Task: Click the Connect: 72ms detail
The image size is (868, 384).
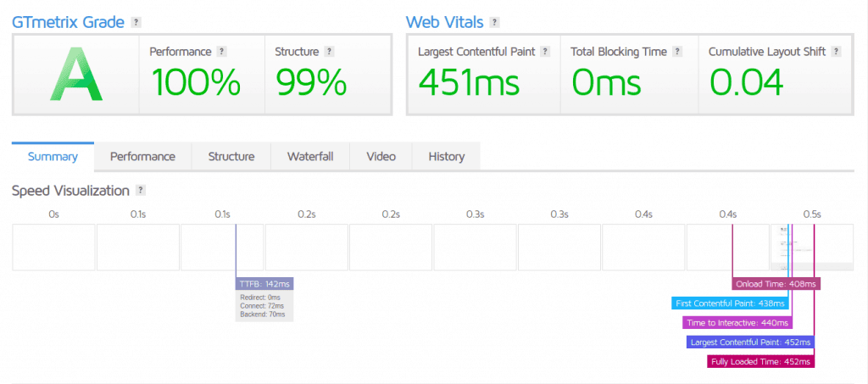Action: click(262, 306)
